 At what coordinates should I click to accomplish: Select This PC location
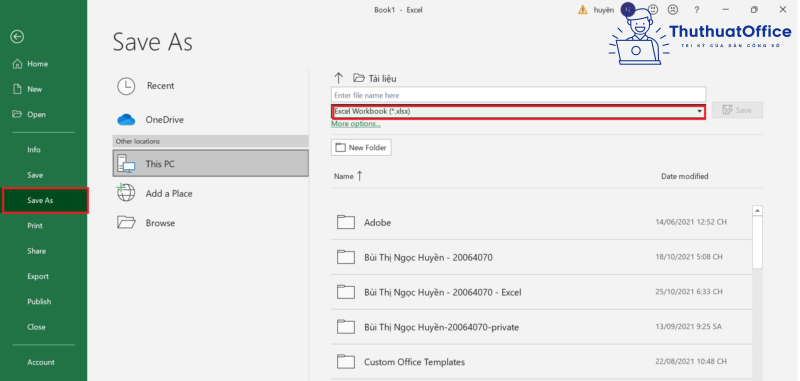(x=210, y=164)
